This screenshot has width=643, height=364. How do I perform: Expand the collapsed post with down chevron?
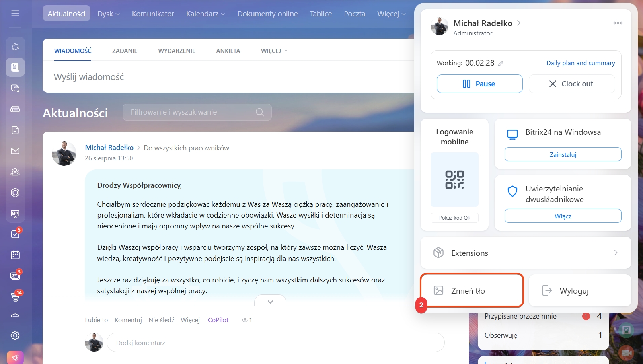tap(270, 302)
